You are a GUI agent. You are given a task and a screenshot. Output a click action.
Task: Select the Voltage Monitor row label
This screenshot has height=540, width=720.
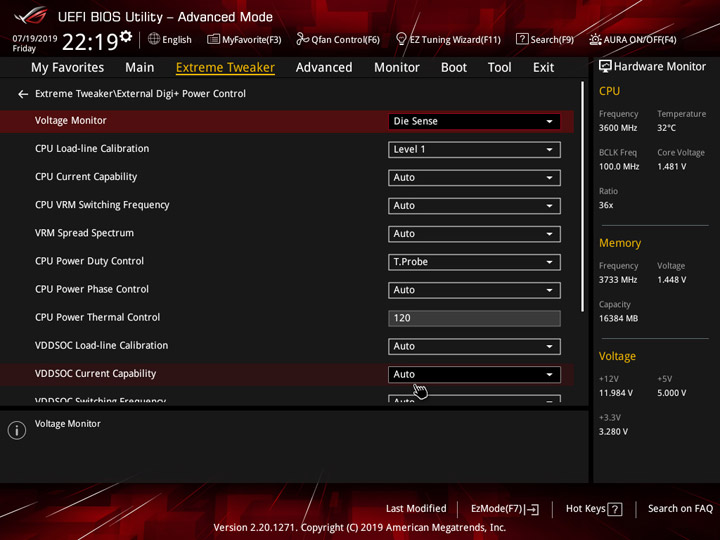(x=71, y=121)
